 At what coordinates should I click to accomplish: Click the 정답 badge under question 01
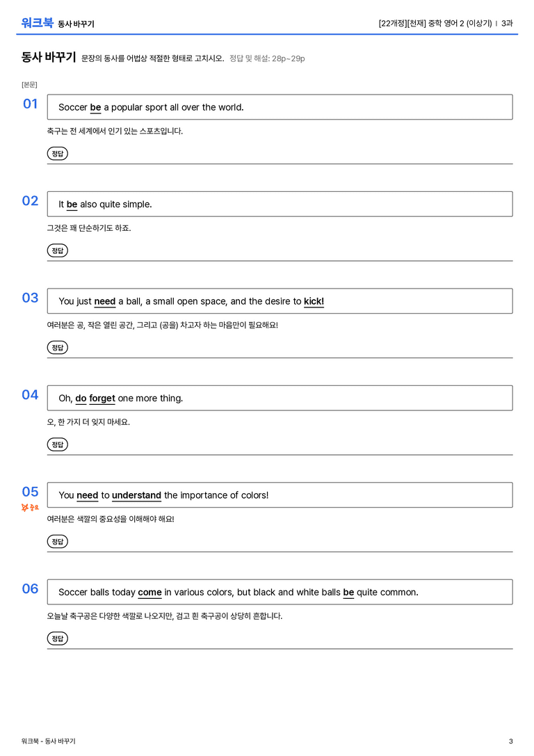click(57, 153)
